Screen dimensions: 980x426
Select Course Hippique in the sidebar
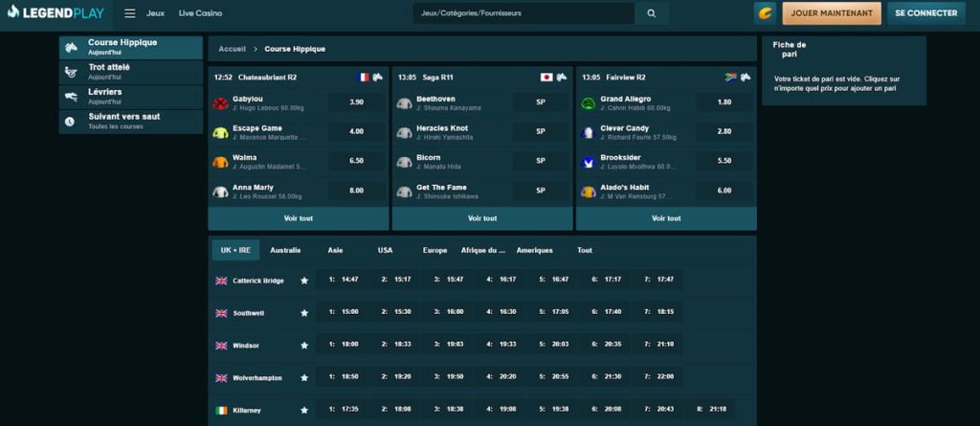[x=130, y=48]
